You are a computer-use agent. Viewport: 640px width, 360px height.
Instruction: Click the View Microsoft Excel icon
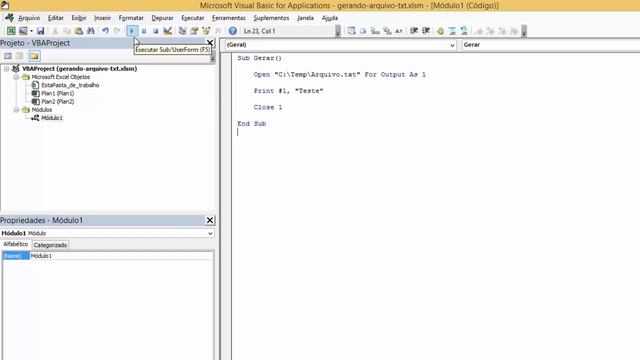coord(11,31)
